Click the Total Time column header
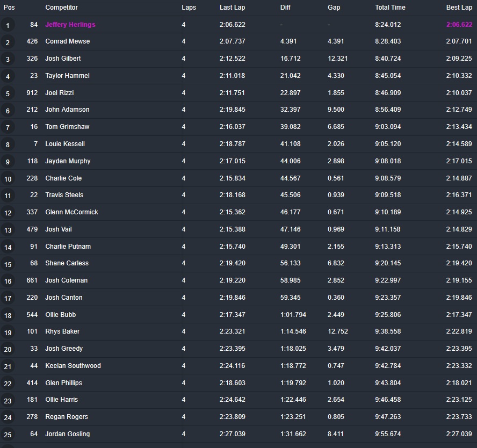 point(390,8)
